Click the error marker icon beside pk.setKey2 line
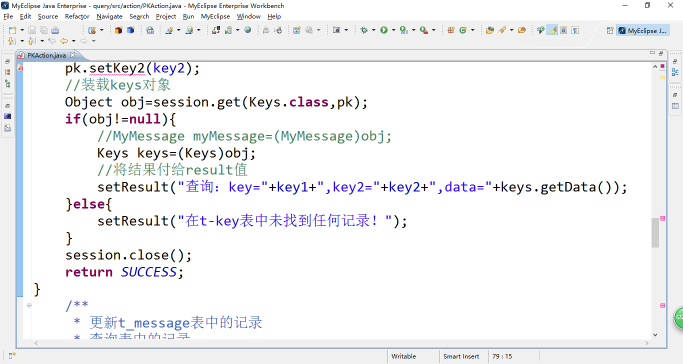This screenshot has height=364, width=683. [20, 68]
